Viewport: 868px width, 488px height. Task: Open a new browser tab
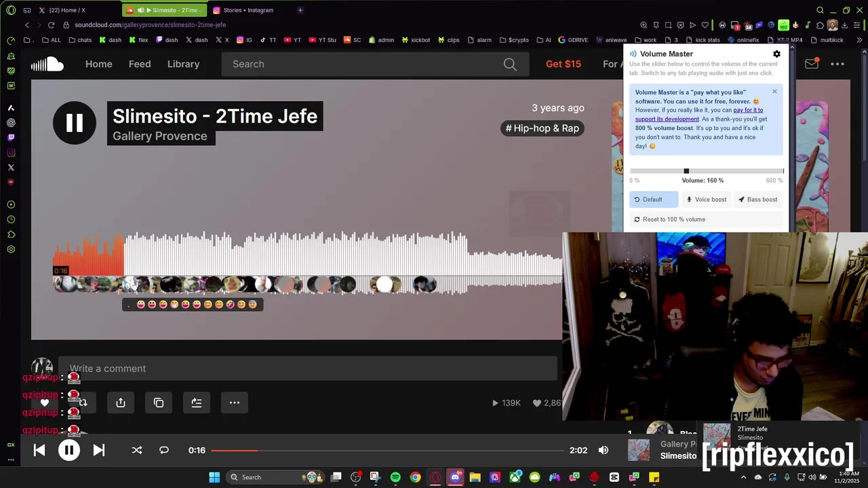pos(300,10)
